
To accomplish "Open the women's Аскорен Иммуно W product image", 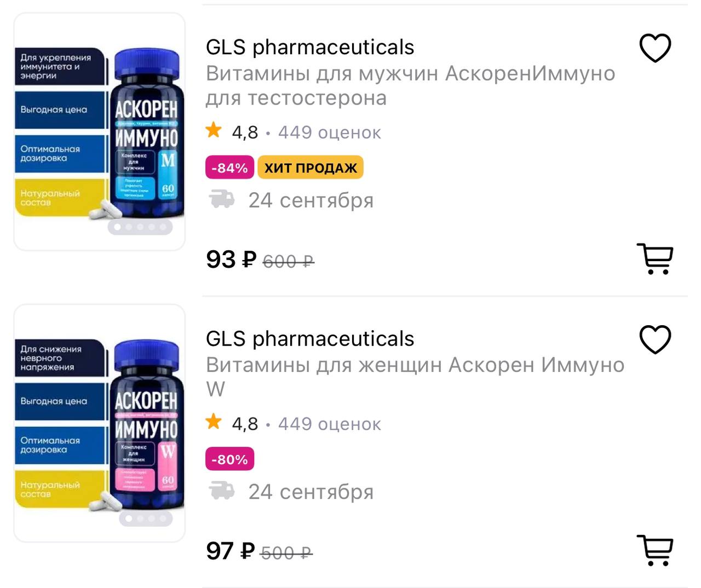I will 99,423.
